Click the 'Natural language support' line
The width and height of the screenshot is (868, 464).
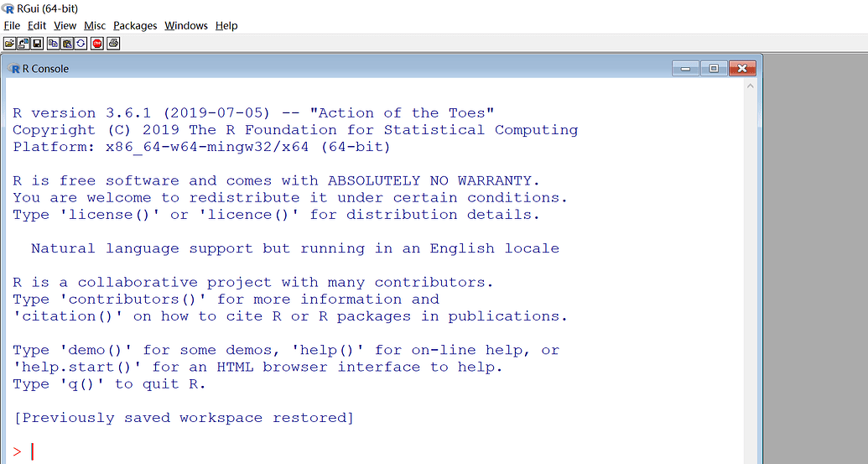coord(295,248)
